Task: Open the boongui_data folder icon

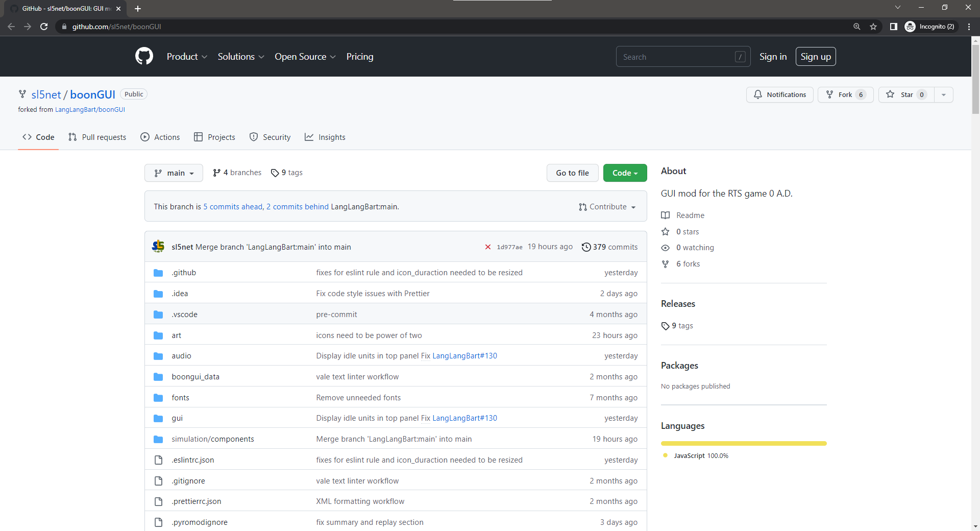Action: coord(158,377)
